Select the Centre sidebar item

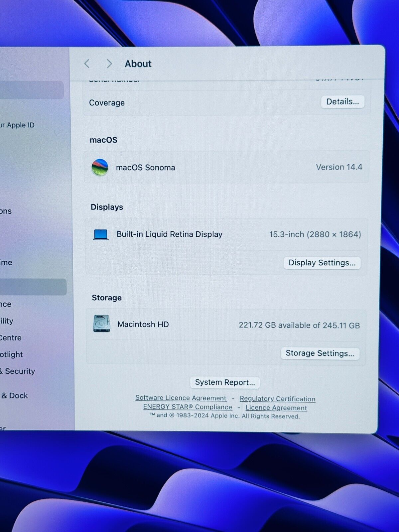(11, 338)
